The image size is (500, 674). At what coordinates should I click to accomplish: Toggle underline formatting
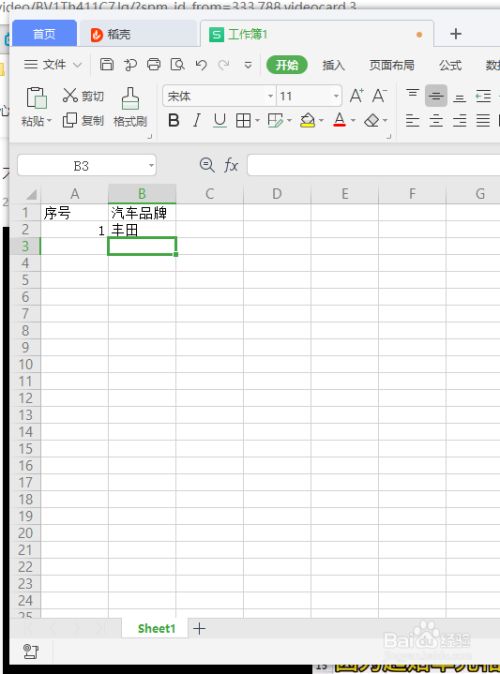pos(220,120)
